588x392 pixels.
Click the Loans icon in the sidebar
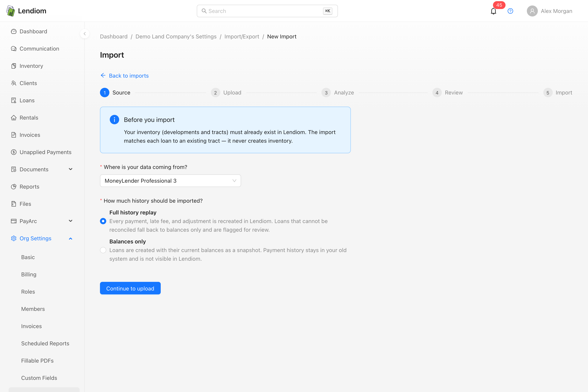tap(14, 101)
